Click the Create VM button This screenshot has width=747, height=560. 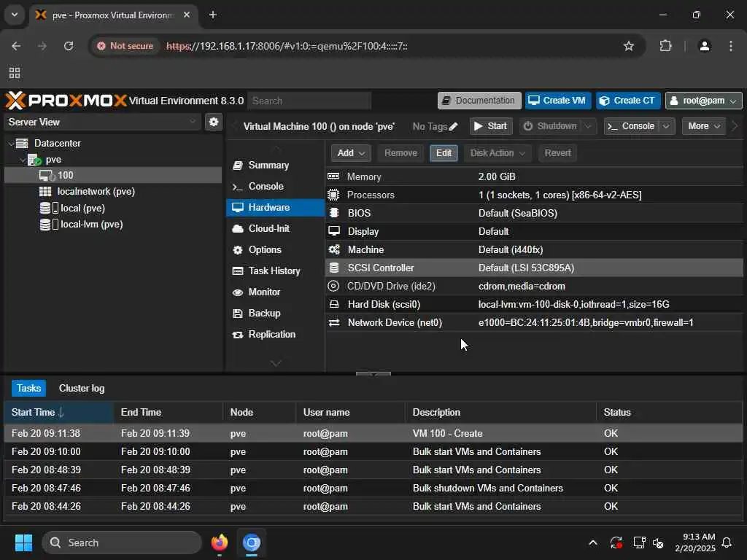[558, 101]
